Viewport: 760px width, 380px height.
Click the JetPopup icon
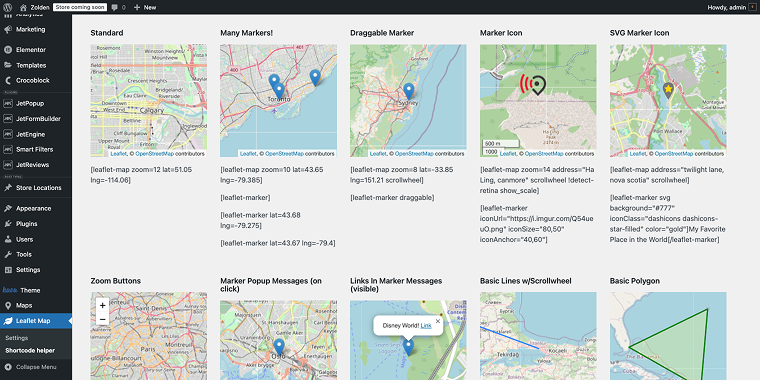(x=8, y=103)
